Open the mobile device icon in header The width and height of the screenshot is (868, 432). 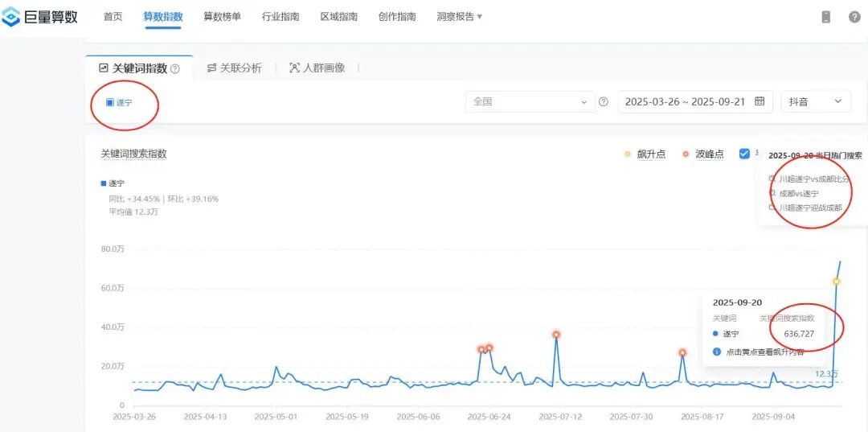[x=825, y=17]
